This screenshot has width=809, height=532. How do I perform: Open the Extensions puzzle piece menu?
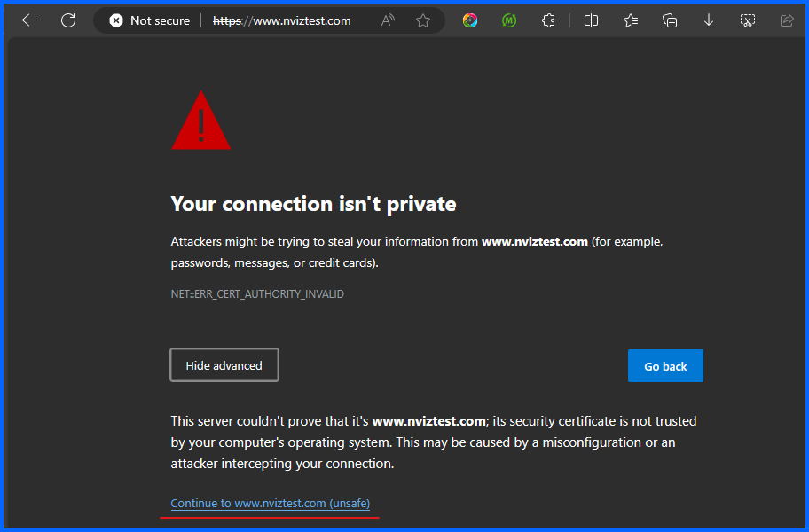(x=548, y=20)
